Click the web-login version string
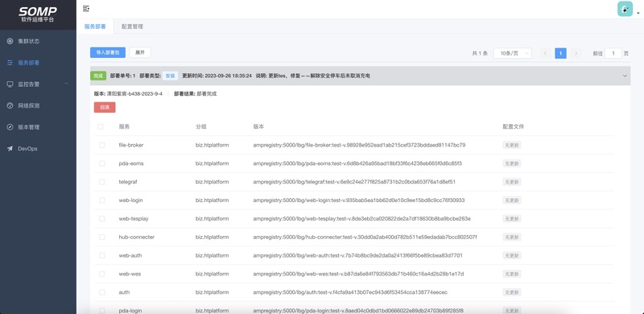 tap(359, 200)
